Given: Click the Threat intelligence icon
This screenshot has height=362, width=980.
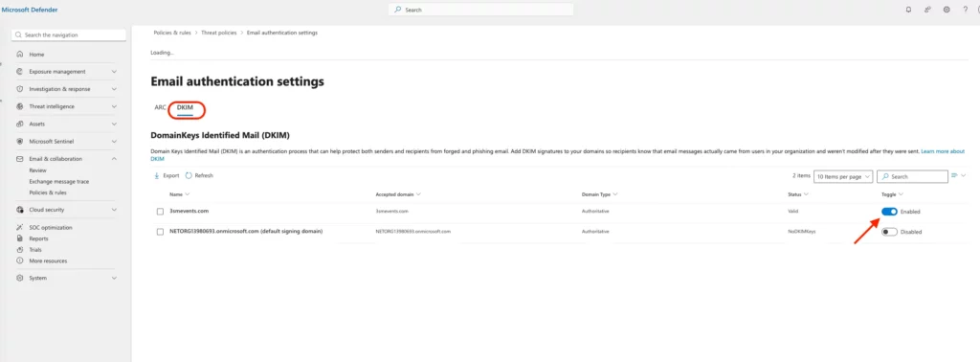Looking at the screenshot, I should coord(20,106).
